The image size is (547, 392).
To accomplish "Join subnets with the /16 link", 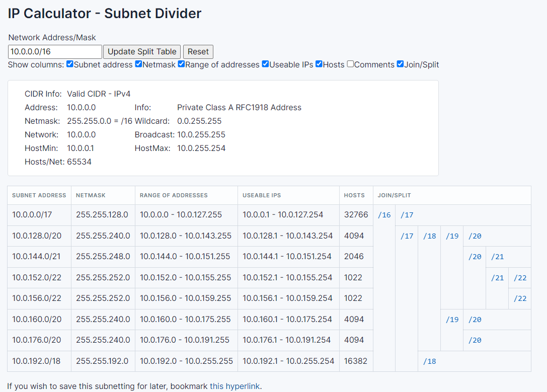I will point(384,215).
